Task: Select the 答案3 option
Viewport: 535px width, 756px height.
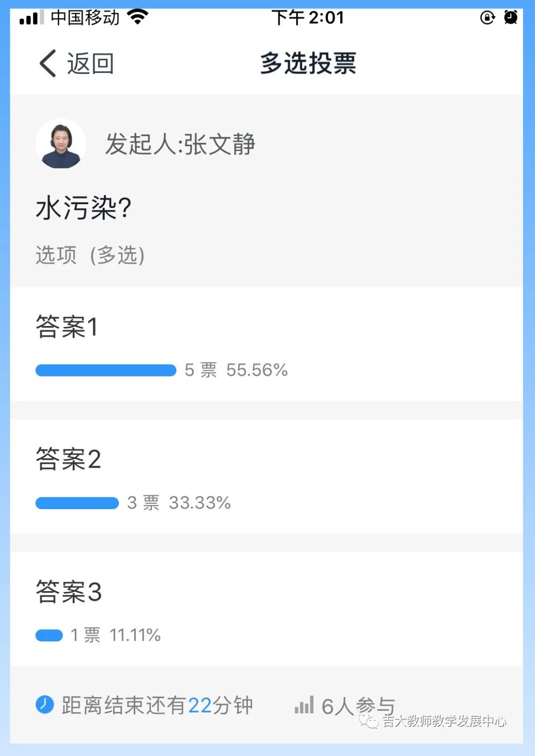Action: pyautogui.click(x=68, y=592)
